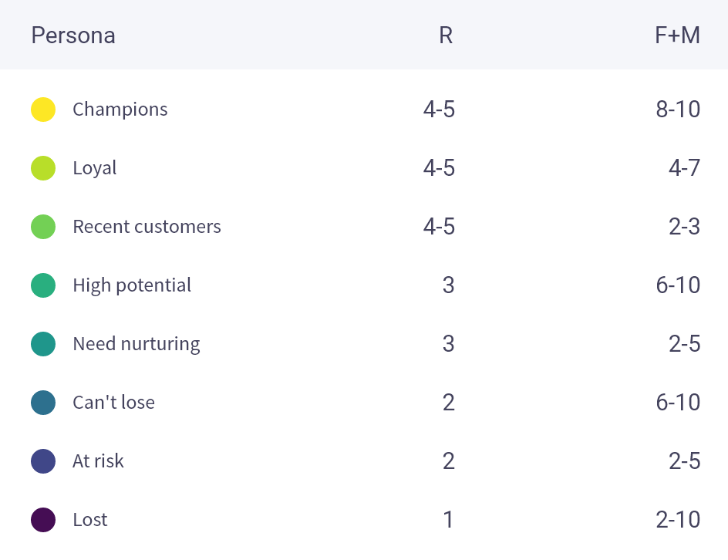Viewport: 728px width, 560px height.
Task: Select the Champions persona label
Action: click(x=120, y=110)
